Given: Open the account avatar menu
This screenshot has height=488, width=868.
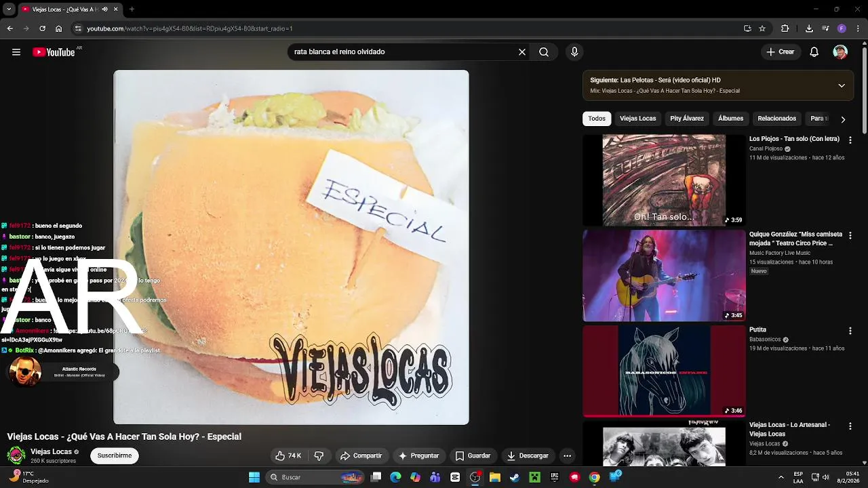Looking at the screenshot, I should (840, 52).
